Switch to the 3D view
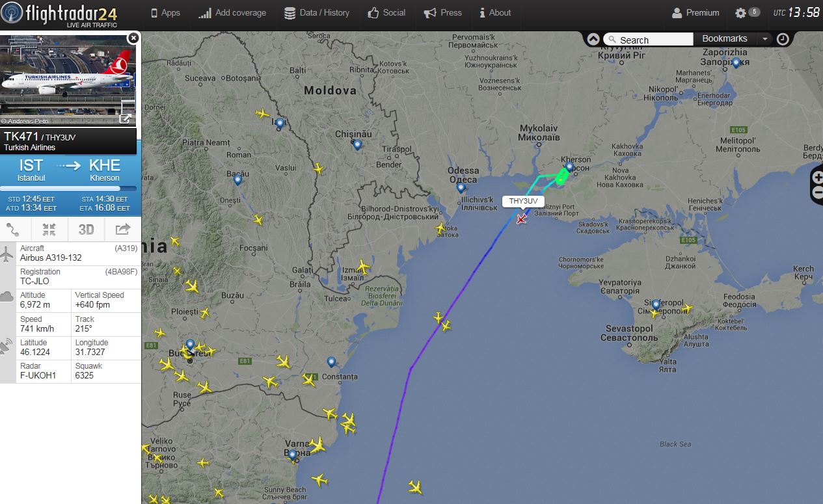The image size is (823, 504). click(86, 229)
